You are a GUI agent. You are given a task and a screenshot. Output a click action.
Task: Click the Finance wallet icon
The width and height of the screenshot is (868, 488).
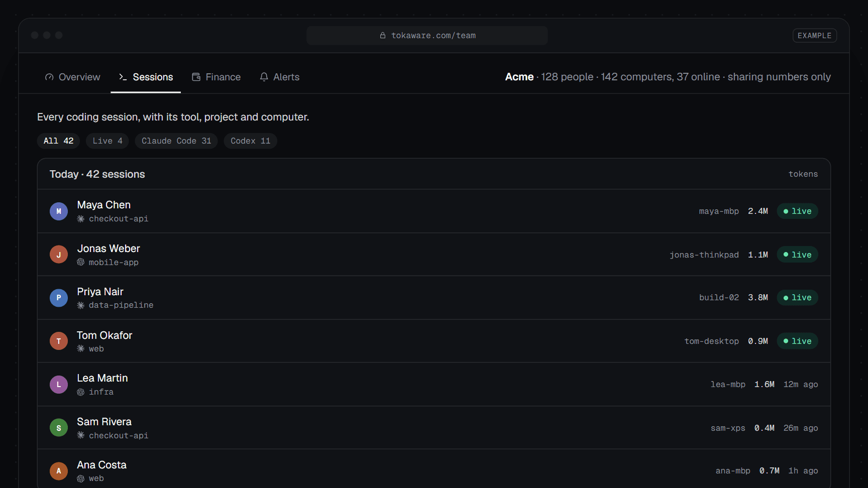pos(196,77)
